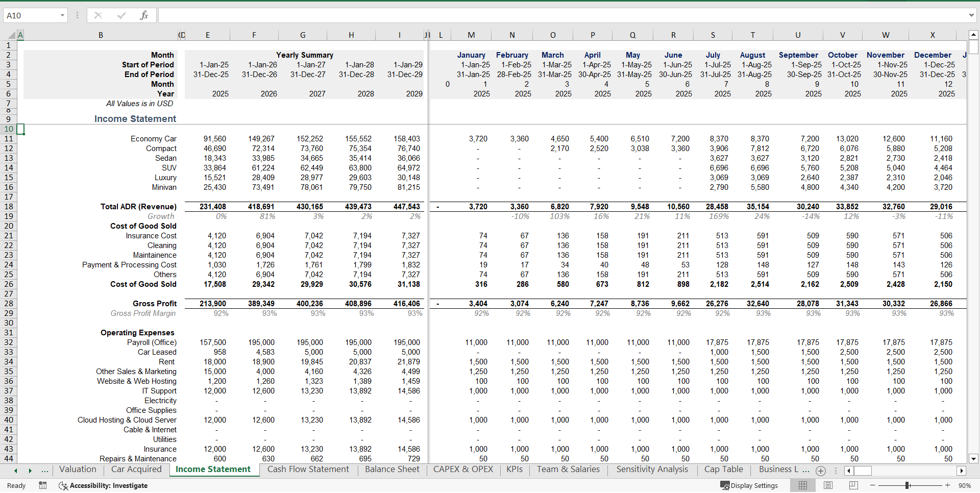Image resolution: width=980 pixels, height=493 pixels.
Task: Click the sheet tab bar resize handle dots
Action: (x=836, y=471)
